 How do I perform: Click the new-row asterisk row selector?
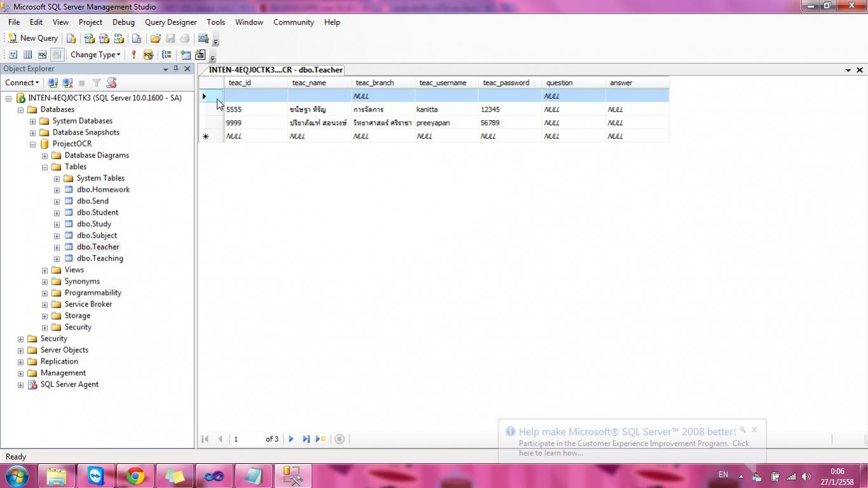211,136
